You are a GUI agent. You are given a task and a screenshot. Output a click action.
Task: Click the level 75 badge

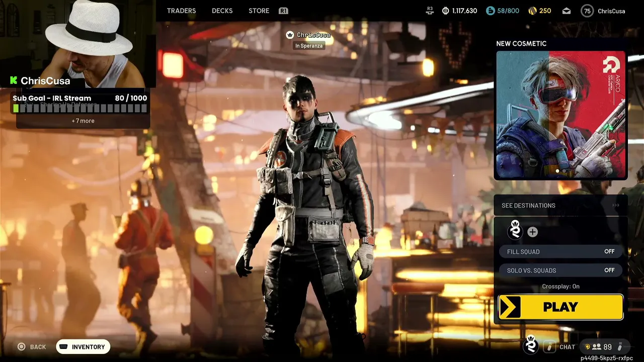587,11
